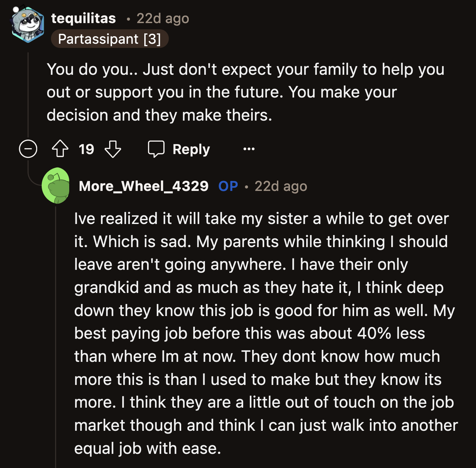Open tequilitas's profile via username

pos(83,18)
